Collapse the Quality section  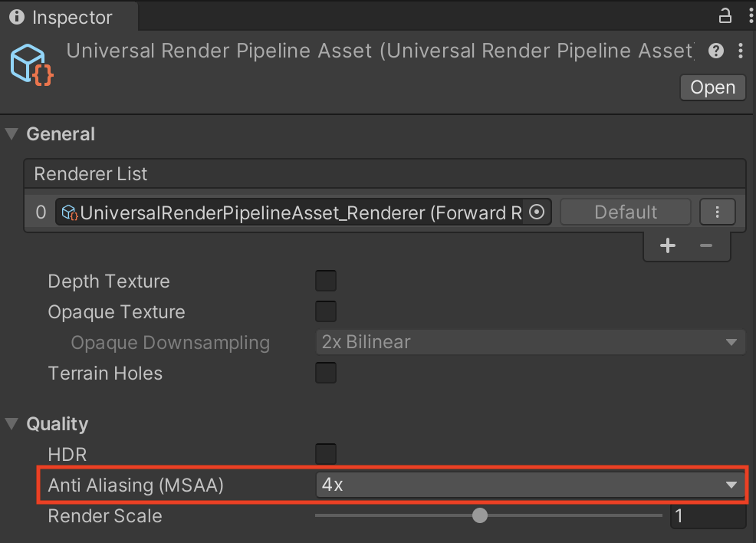[x=12, y=424]
